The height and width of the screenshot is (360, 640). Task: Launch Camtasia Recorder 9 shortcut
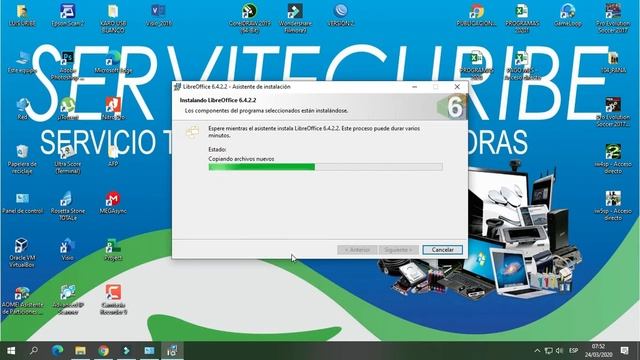[113, 300]
